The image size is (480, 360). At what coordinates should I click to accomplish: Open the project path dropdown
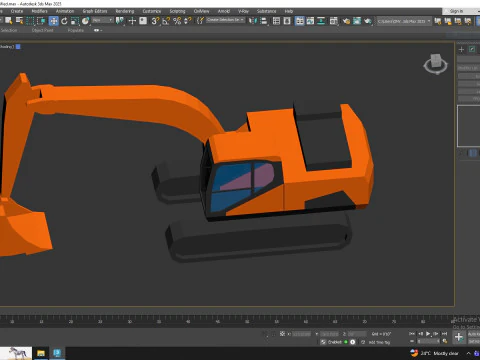click(x=404, y=21)
